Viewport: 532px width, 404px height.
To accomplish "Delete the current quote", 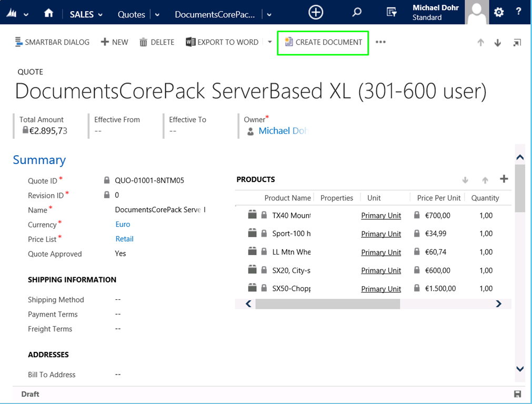I will (157, 42).
